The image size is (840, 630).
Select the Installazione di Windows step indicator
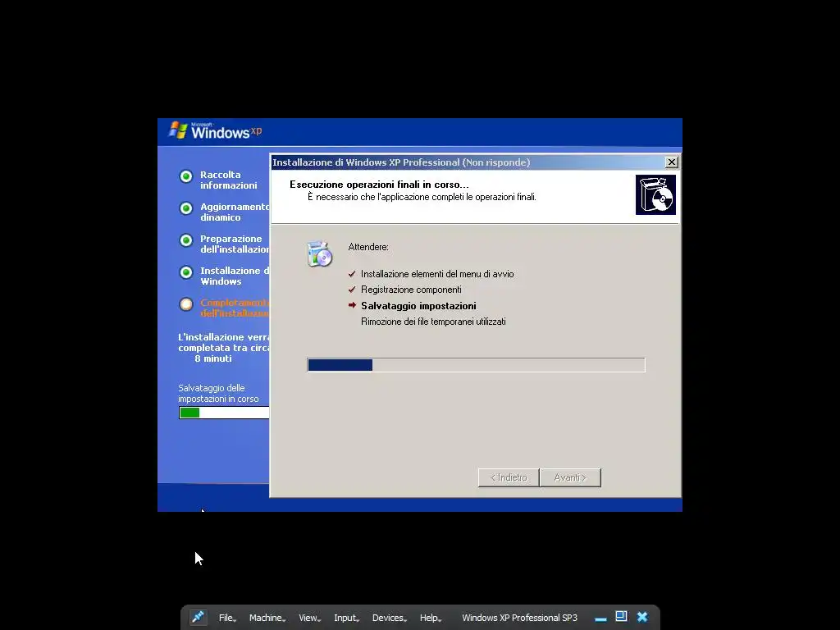click(x=186, y=272)
